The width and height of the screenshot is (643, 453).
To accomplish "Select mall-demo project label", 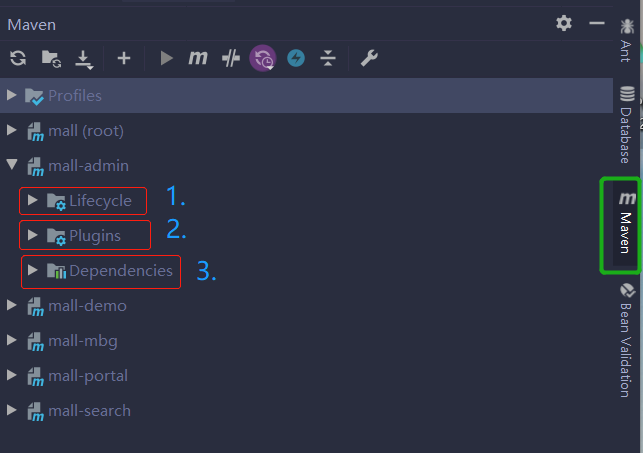I will pos(87,306).
